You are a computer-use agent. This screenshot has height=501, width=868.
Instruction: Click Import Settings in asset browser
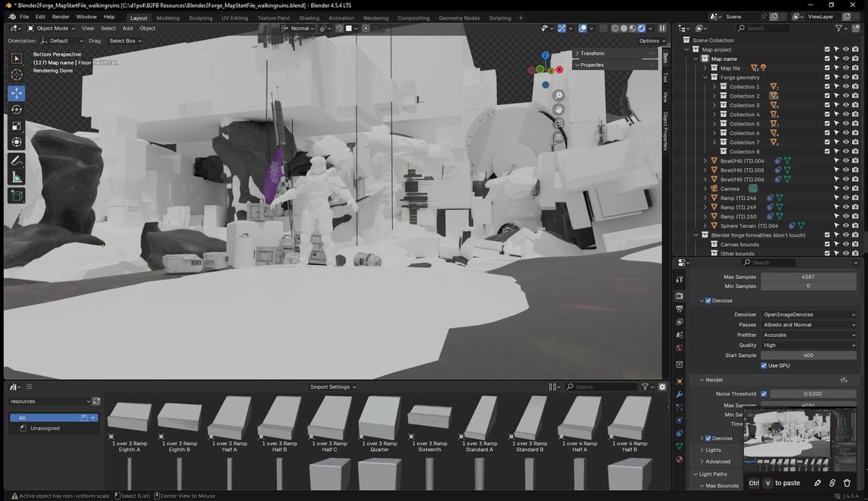(333, 387)
